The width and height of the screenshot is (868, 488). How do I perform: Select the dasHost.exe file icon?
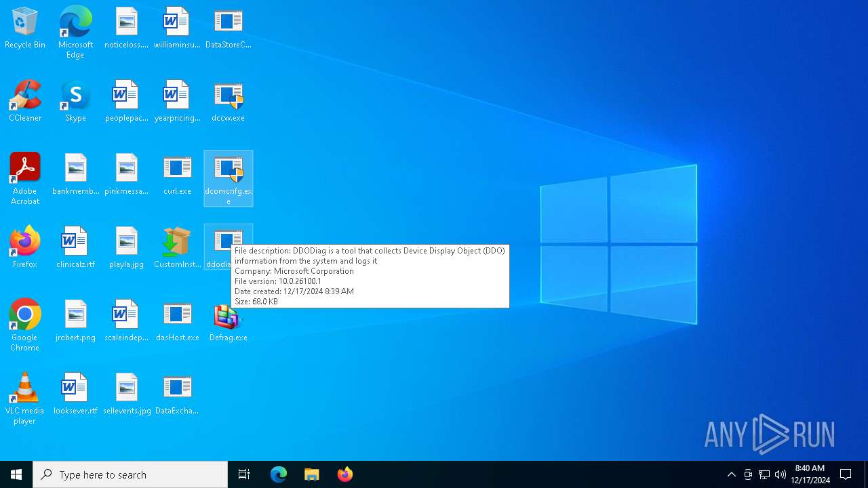177,321
